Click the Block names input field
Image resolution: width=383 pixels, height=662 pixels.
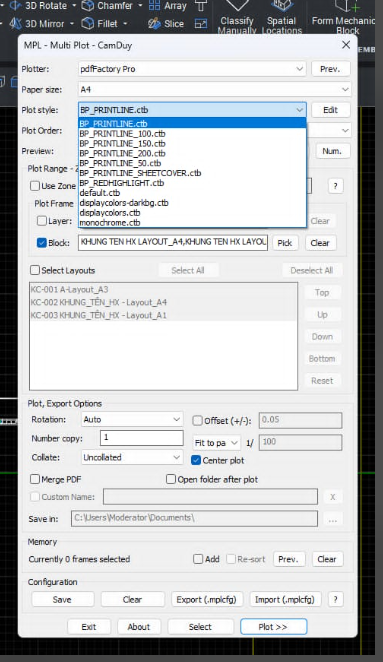pyautogui.click(x=173, y=243)
